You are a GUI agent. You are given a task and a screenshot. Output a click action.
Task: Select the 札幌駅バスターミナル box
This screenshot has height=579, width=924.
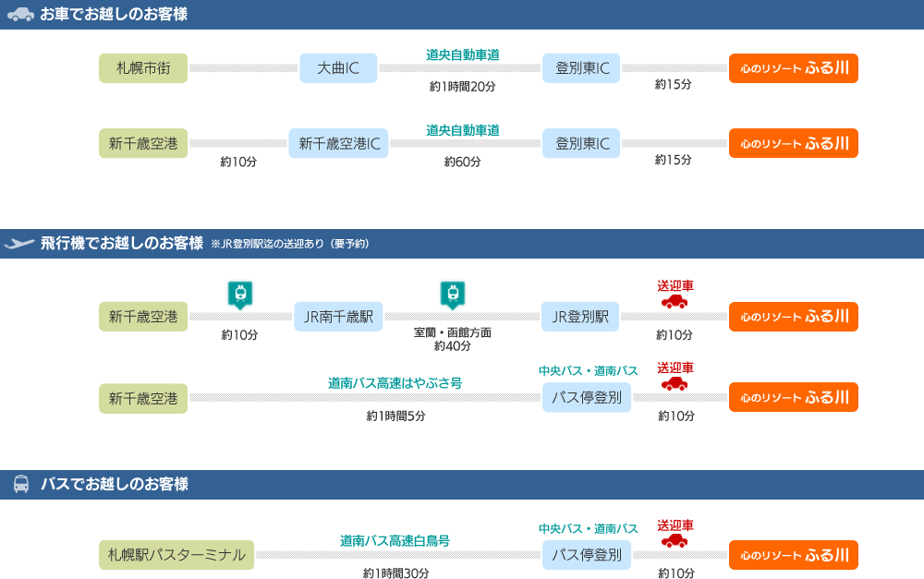[x=176, y=555]
